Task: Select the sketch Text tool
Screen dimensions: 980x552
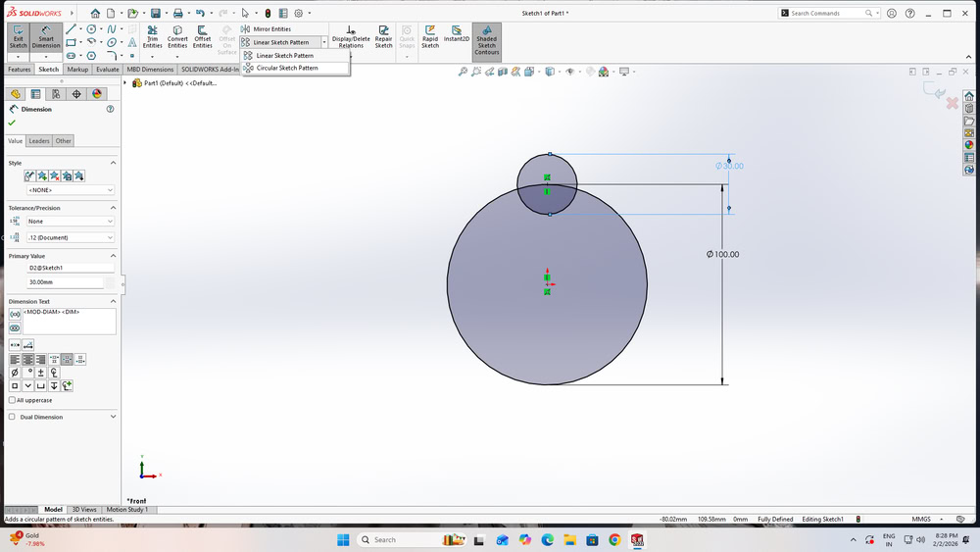Action: 132,42
